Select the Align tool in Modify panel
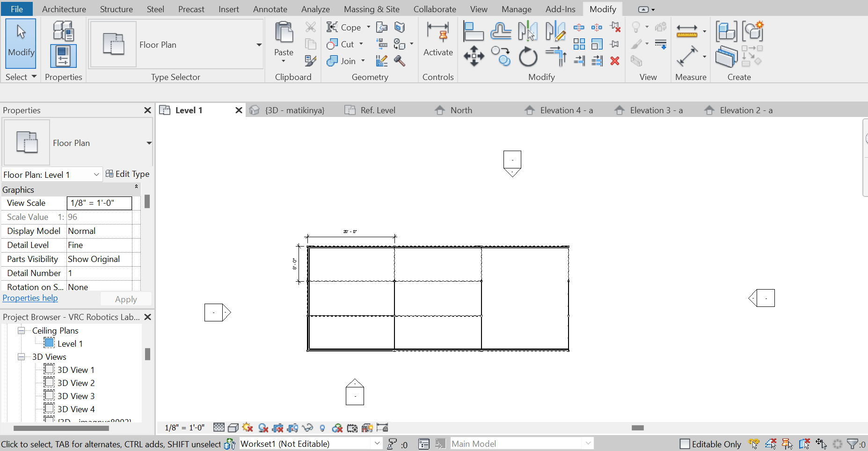Viewport: 868px width, 451px height. pyautogui.click(x=473, y=31)
